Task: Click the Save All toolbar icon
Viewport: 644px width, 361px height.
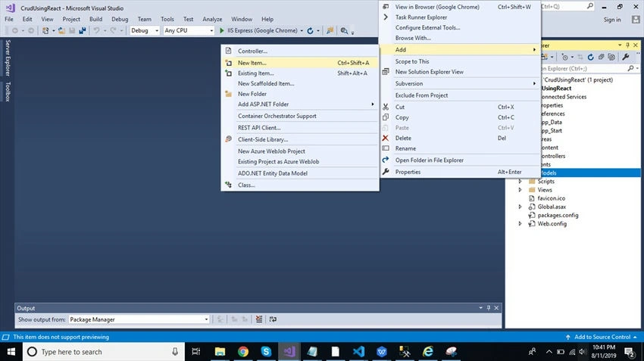Action: pos(82,31)
